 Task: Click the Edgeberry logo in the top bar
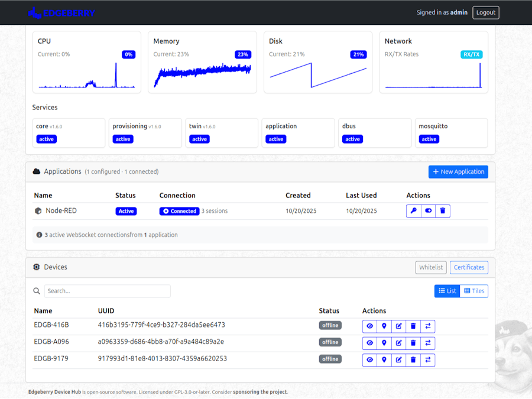coord(61,12)
